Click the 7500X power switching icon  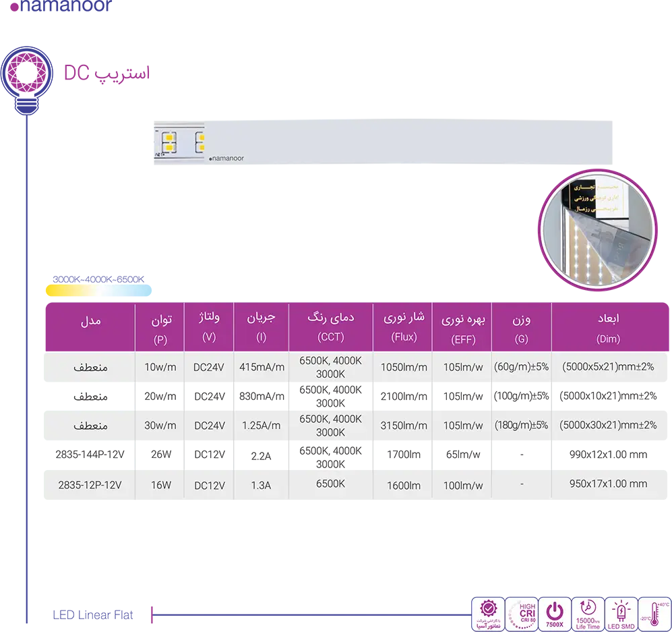[554, 613]
